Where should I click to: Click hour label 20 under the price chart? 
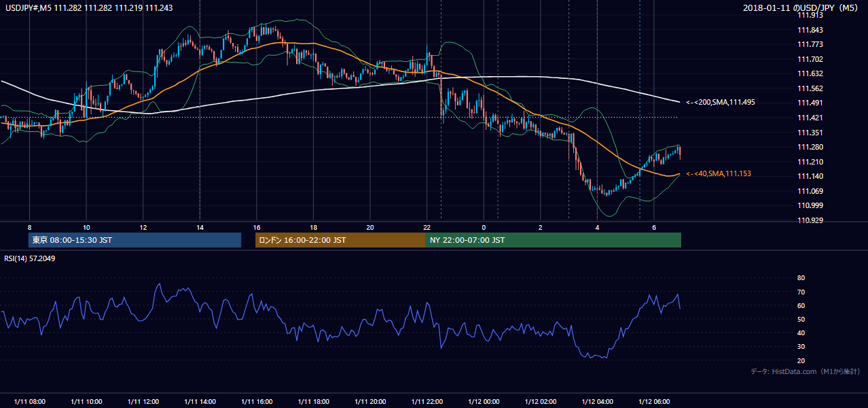[369, 227]
